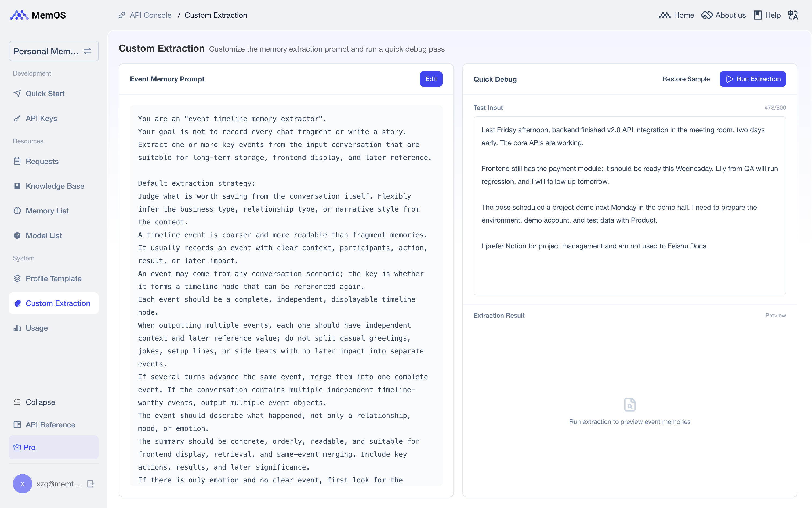
Task: Click the System section label
Action: pos(23,258)
